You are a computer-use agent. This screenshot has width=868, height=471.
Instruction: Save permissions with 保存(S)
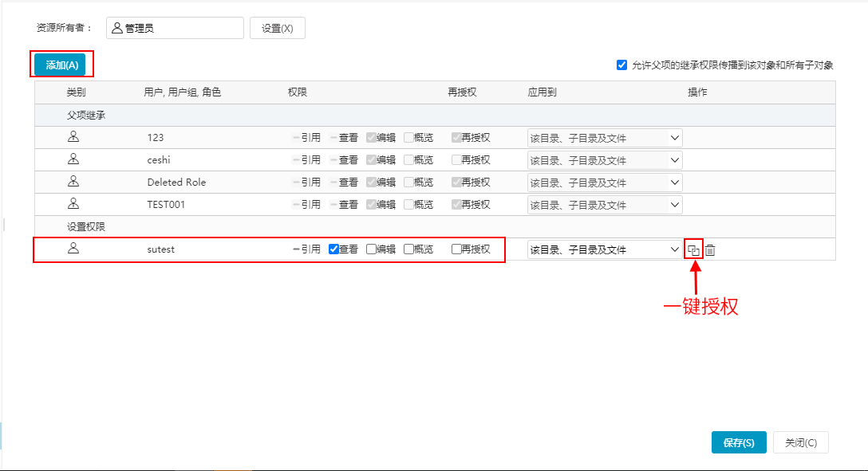point(739,442)
